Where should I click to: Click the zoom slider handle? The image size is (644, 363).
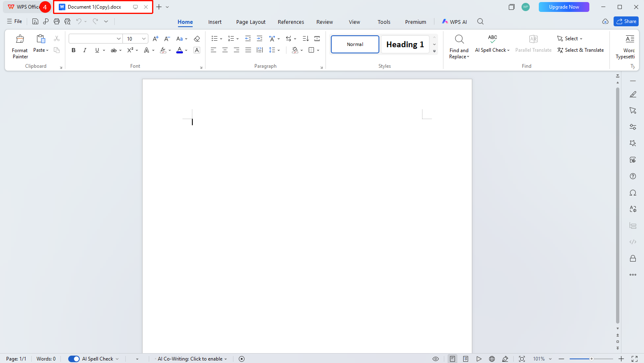click(591, 359)
